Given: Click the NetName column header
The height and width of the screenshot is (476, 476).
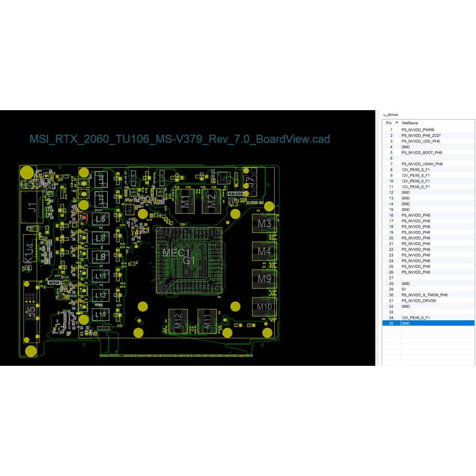Looking at the screenshot, I should pos(411,123).
